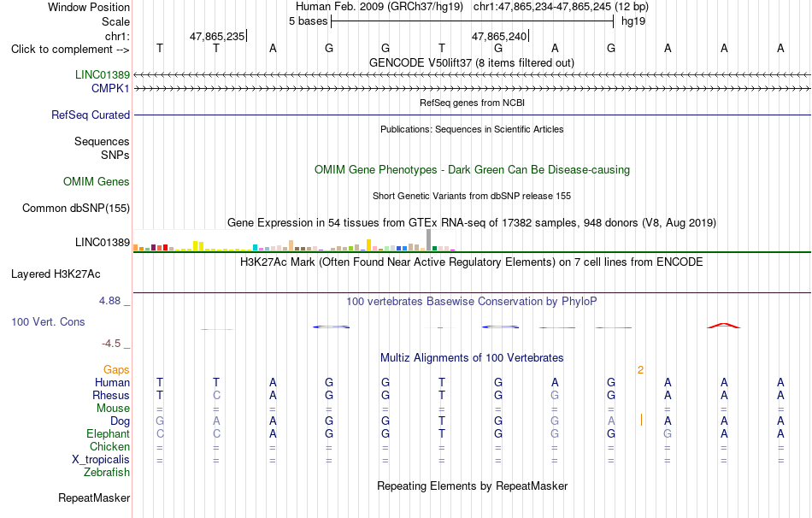Click 'Multiz Alignments of 100 Vertebrates' title
The image size is (812, 518).
[x=472, y=357]
